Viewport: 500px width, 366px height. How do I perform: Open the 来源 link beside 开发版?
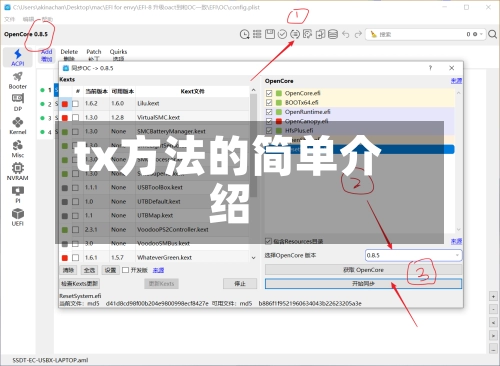[x=158, y=270]
